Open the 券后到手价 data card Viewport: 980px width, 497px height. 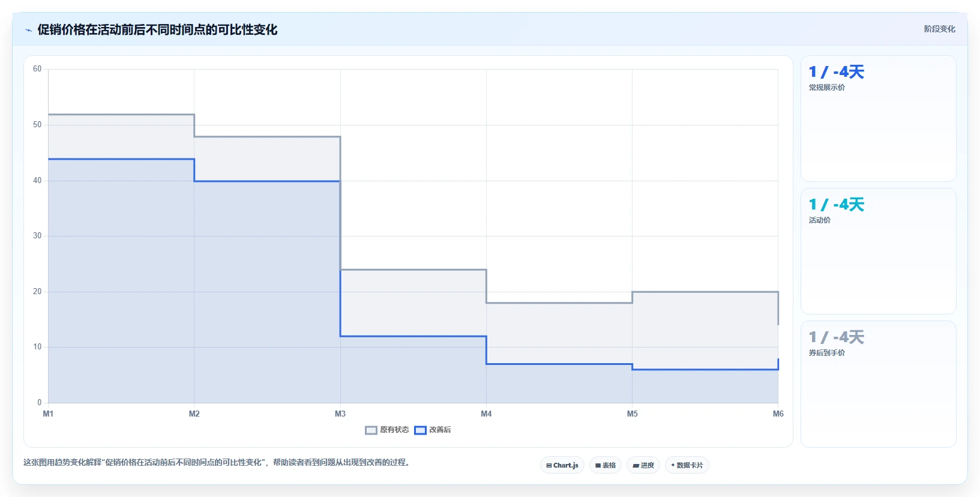(x=879, y=384)
